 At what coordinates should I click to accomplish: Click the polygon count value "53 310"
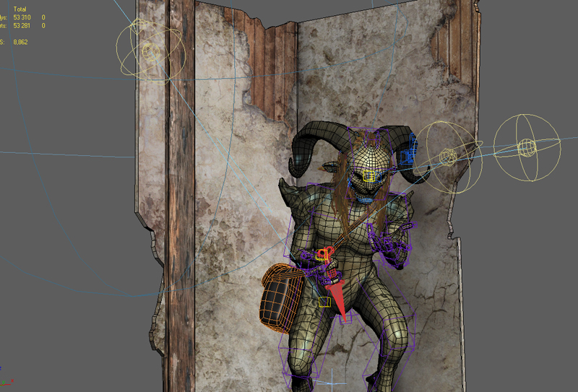[22, 17]
